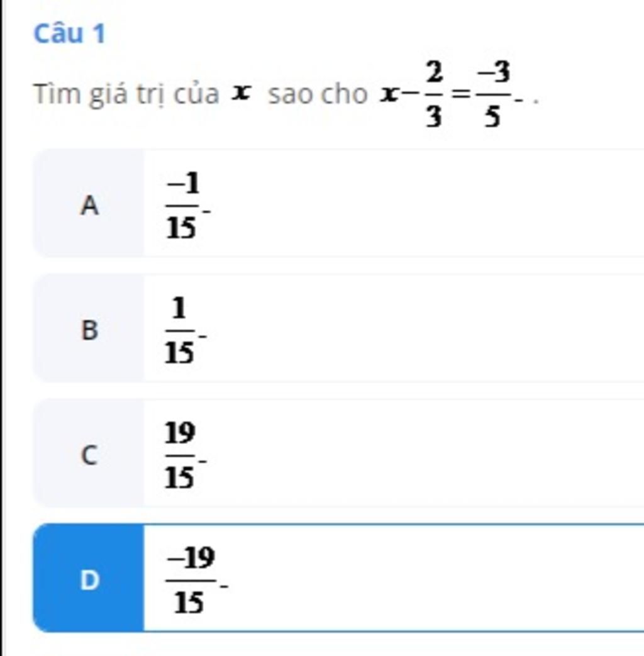The width and height of the screenshot is (644, 656).
Task: Click the "Câu 1" question heading
Action: (x=69, y=34)
